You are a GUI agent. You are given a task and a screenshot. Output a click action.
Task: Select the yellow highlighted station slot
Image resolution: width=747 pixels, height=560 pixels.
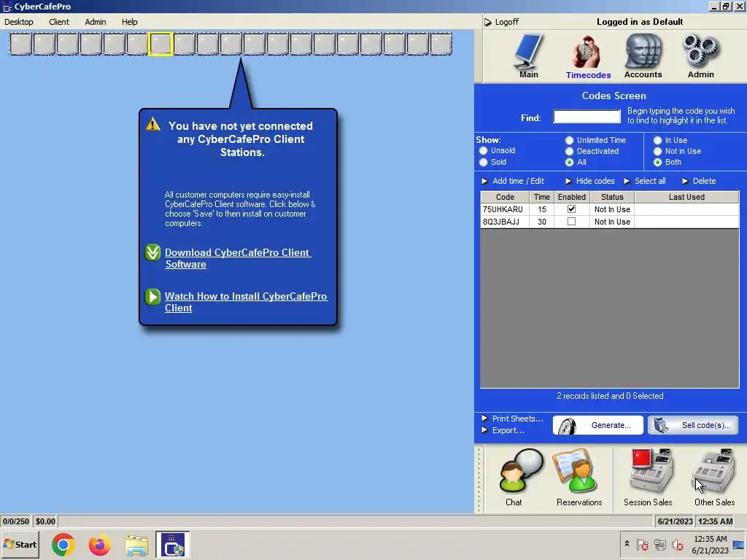tap(160, 44)
